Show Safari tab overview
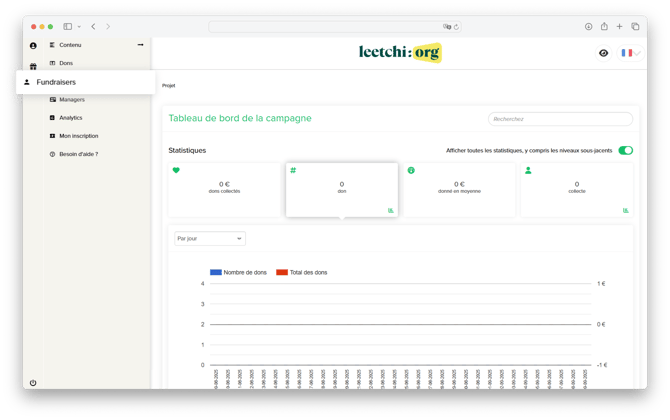This screenshot has height=420, width=670. click(x=635, y=26)
